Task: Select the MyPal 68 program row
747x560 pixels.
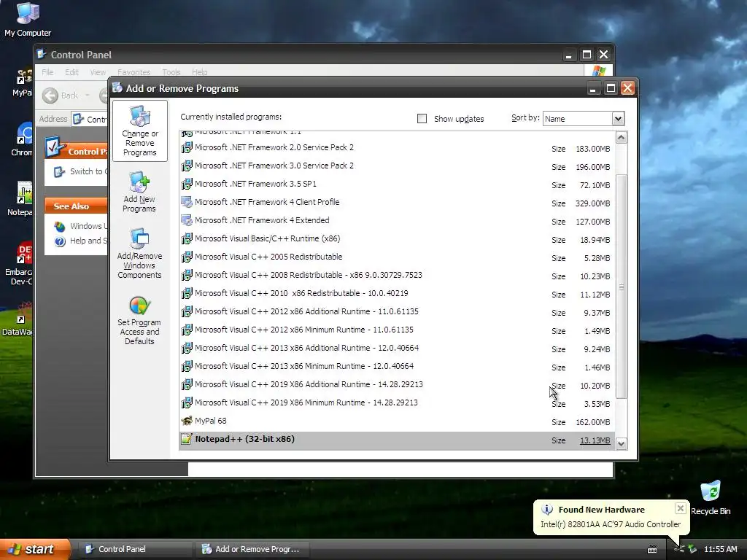Action: pos(398,421)
